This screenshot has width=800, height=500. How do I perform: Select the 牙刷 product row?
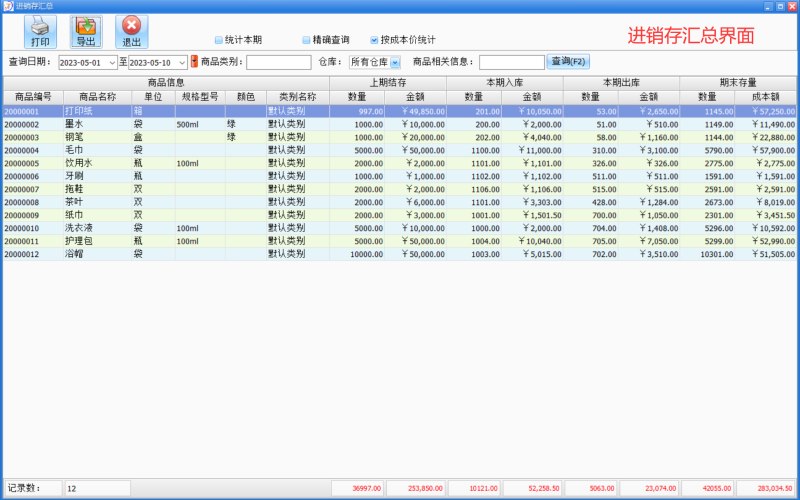pos(399,177)
